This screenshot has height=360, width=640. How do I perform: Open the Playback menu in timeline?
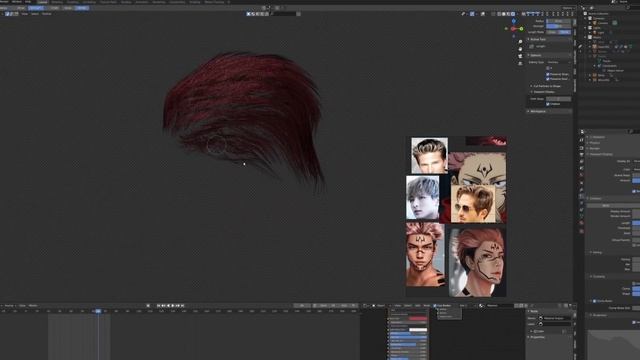(x=9, y=305)
